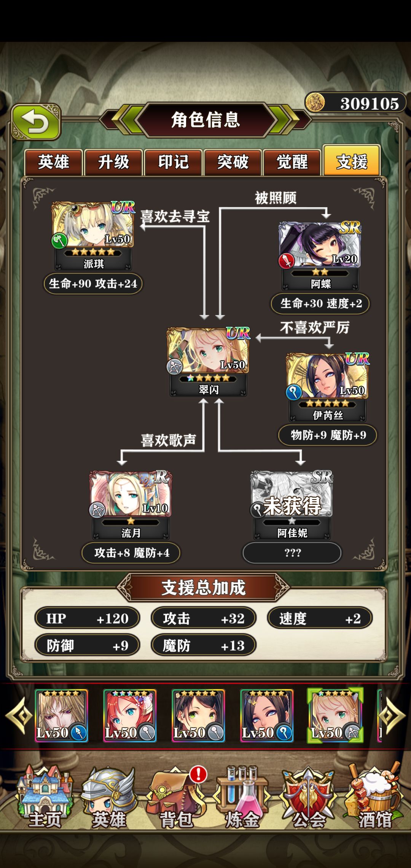Open the 酒馆 tavern beer mug icon
The height and width of the screenshot is (868, 411).
374,797
